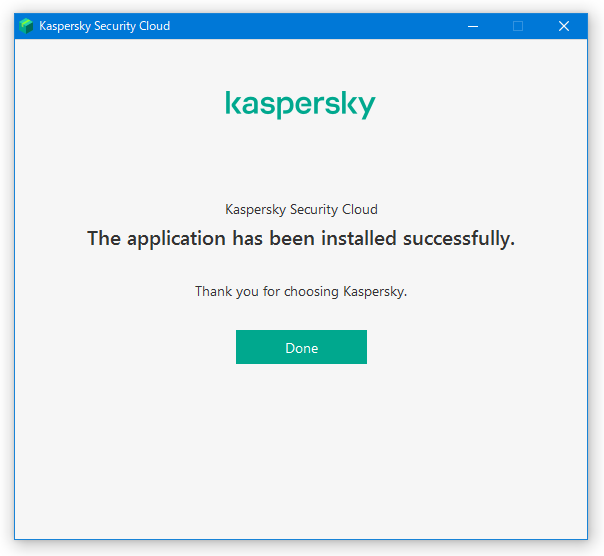The width and height of the screenshot is (604, 556).
Task: Click the word successfully in the heading
Action: (x=459, y=239)
